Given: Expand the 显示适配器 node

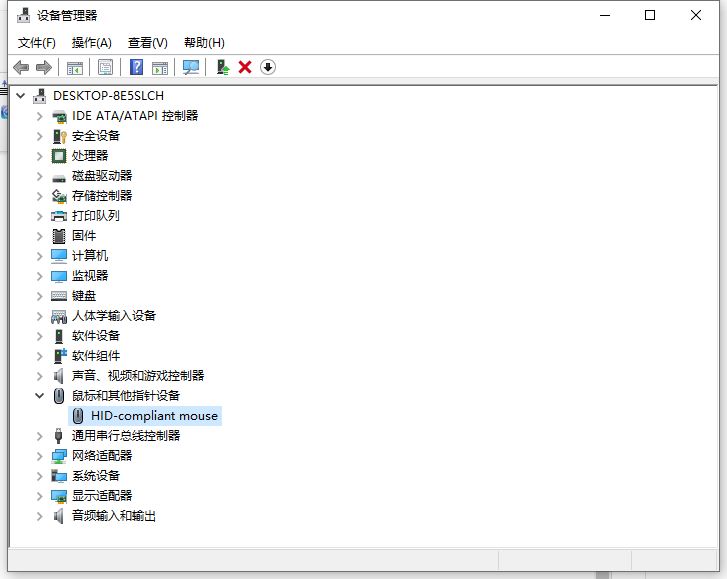Looking at the screenshot, I should 40,496.
